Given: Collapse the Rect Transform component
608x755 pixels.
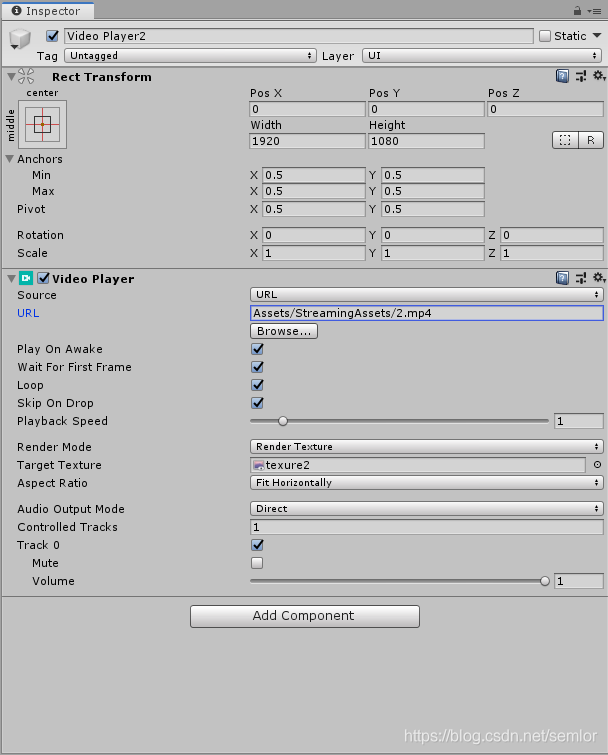Looking at the screenshot, I should point(12,77).
